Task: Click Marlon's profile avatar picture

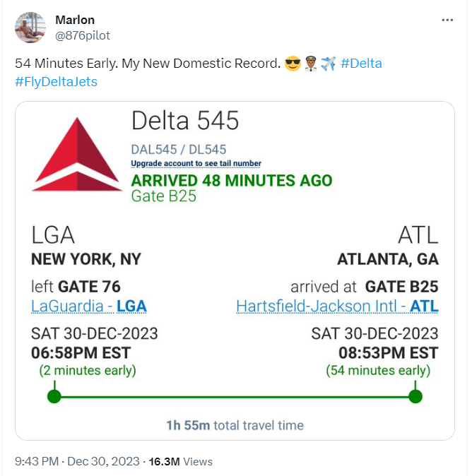Action: [x=30, y=27]
